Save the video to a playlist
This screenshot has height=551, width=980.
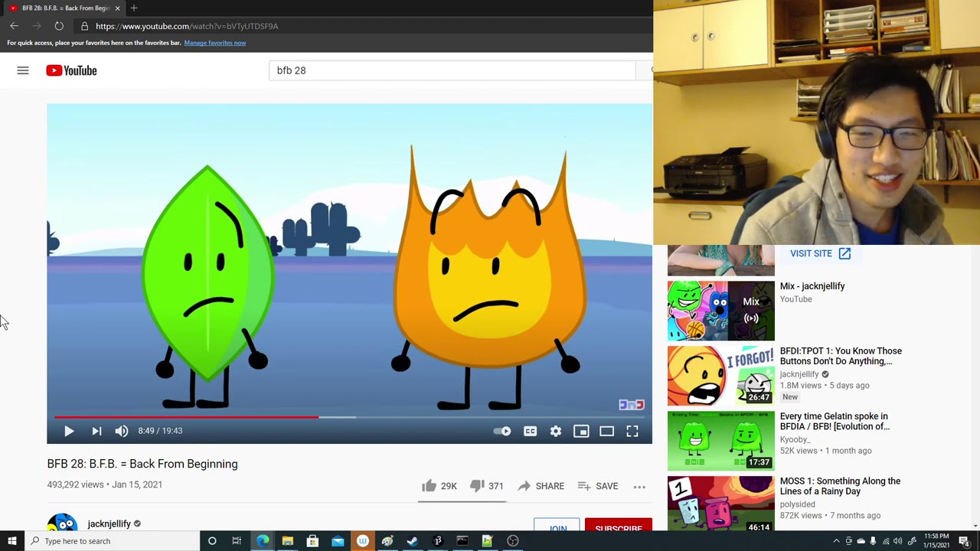click(598, 486)
